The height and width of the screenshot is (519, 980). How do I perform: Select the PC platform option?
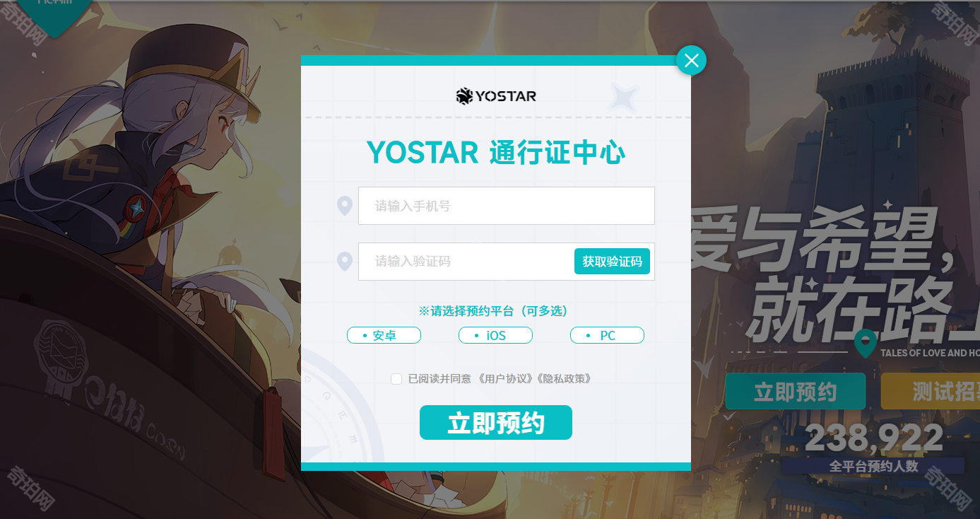tap(607, 335)
